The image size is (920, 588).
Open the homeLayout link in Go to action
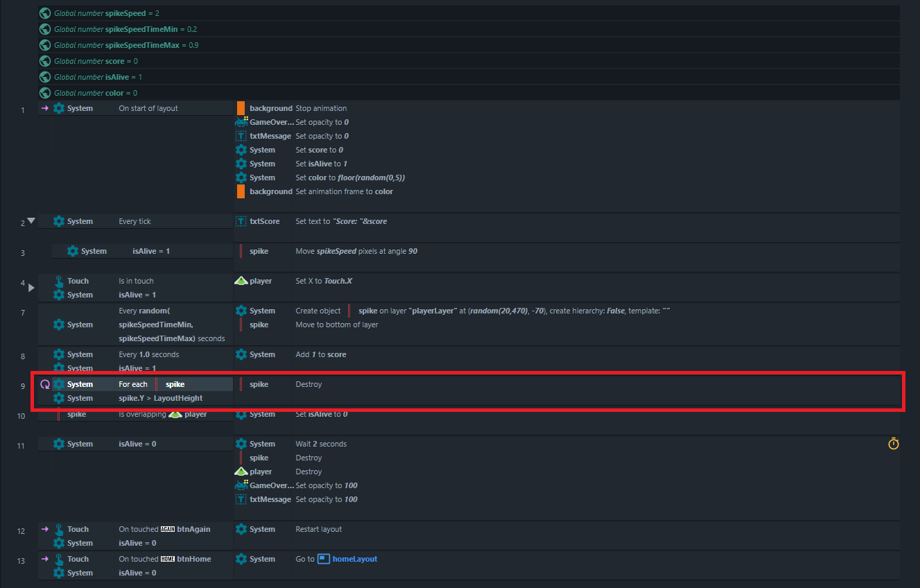click(x=355, y=559)
